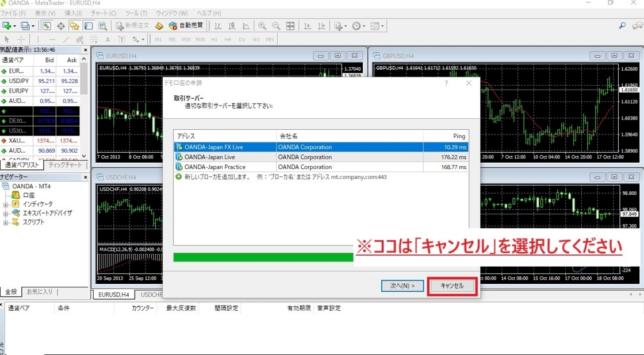Toggle auto scroll to the latest bar
The width and height of the screenshot is (644, 355).
pyautogui.click(x=307, y=26)
